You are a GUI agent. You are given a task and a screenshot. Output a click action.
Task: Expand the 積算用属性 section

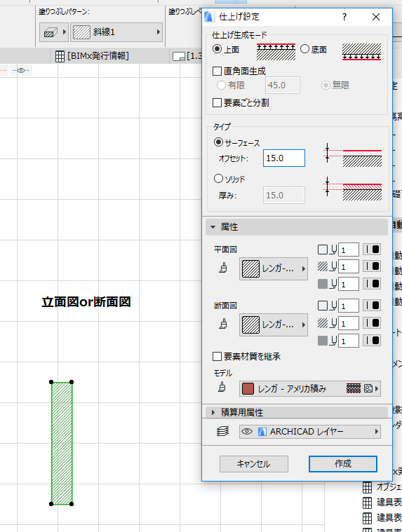pyautogui.click(x=296, y=412)
